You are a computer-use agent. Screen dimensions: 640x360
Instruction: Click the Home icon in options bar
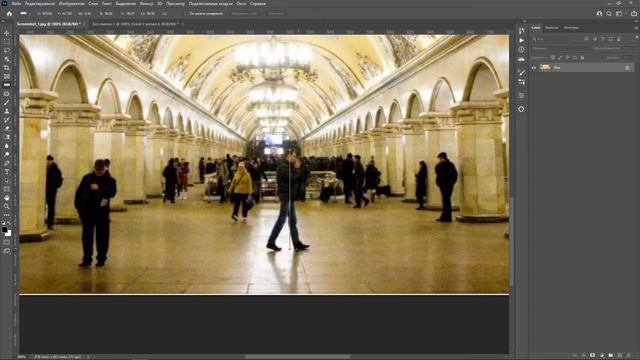coord(9,13)
